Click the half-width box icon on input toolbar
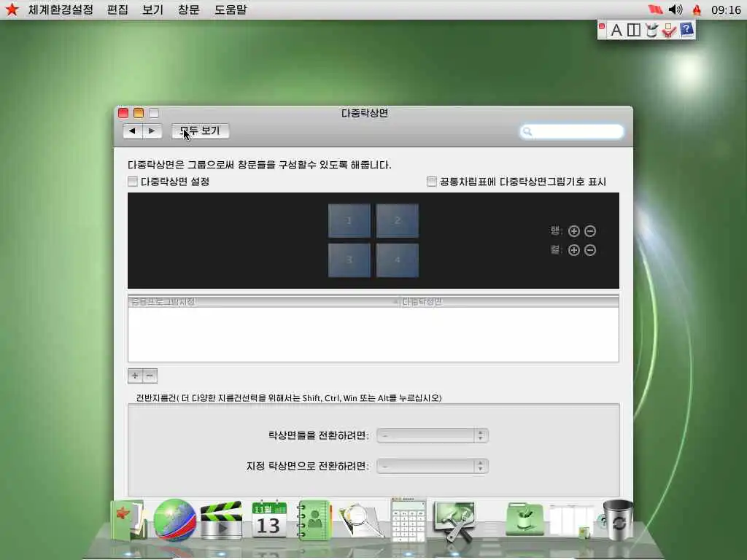 (x=634, y=30)
